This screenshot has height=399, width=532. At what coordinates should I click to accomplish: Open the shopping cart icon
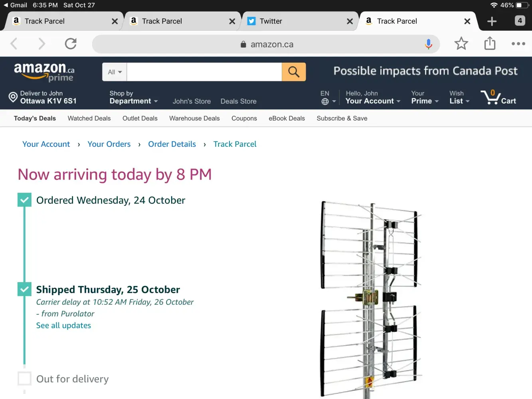pyautogui.click(x=498, y=97)
